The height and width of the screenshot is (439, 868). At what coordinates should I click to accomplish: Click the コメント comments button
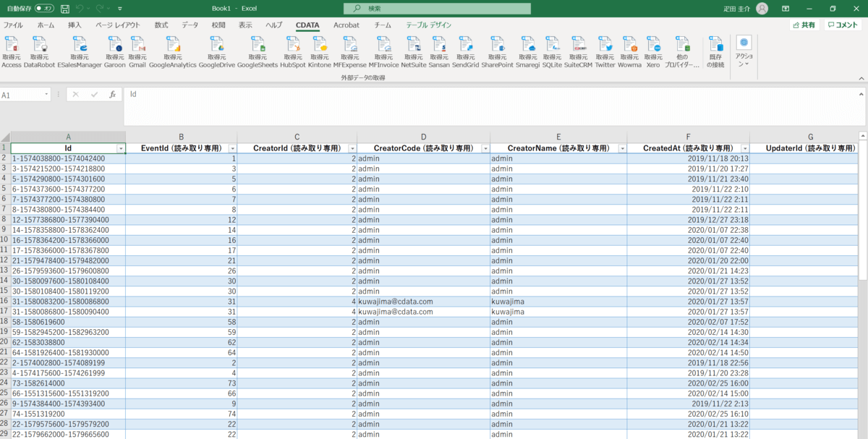click(x=843, y=25)
